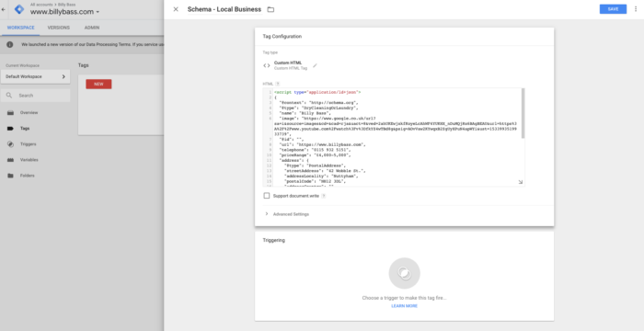Create a tag with the red NEW button
The width and height of the screenshot is (644, 331).
[x=98, y=84]
